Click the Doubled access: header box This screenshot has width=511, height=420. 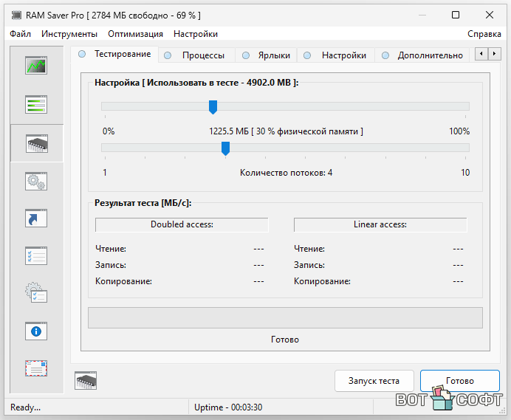tap(182, 224)
